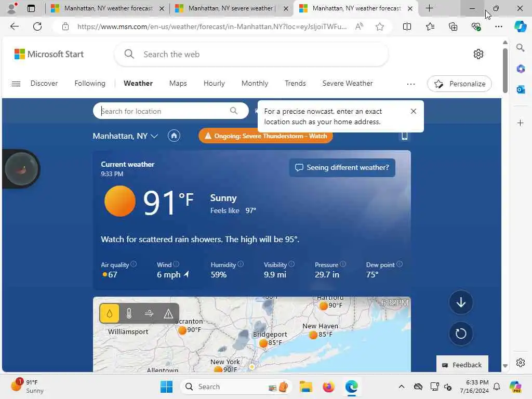Screen dimensions: 532x399
Task: Click the Microsoft Start logo
Action: [49, 54]
